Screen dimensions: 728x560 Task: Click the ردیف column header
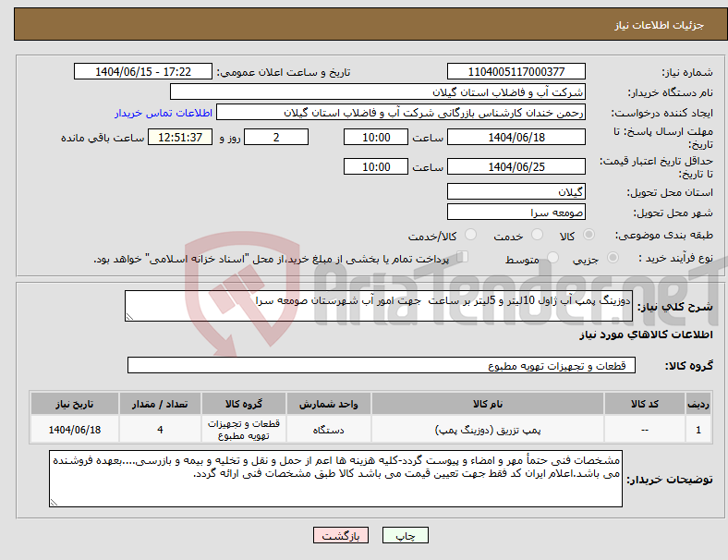pyautogui.click(x=698, y=404)
